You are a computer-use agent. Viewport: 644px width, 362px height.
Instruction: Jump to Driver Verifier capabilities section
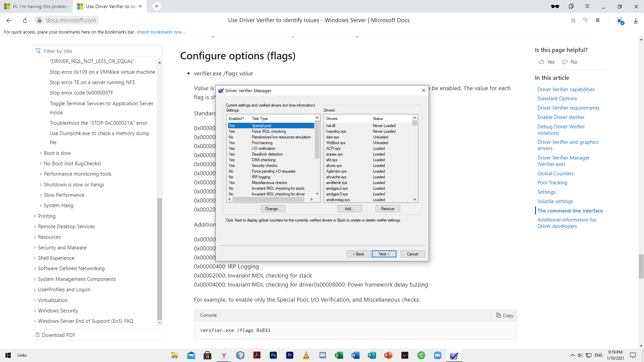(566, 89)
